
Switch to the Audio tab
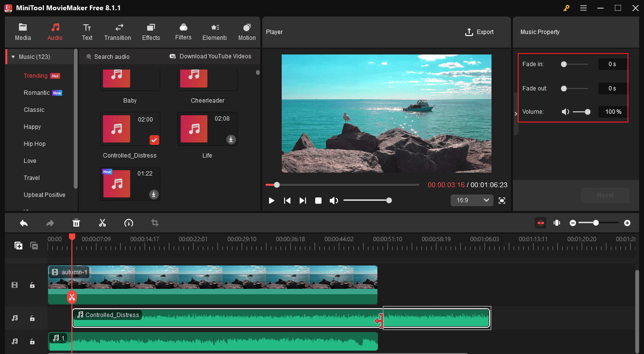click(55, 32)
